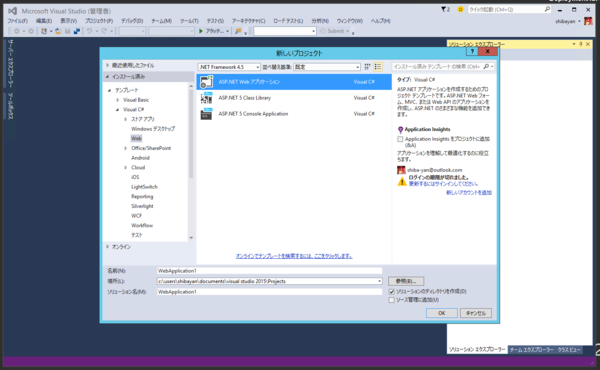The image size is (600, 370).
Task: Open the notifications flag icon
Action: point(444,9)
